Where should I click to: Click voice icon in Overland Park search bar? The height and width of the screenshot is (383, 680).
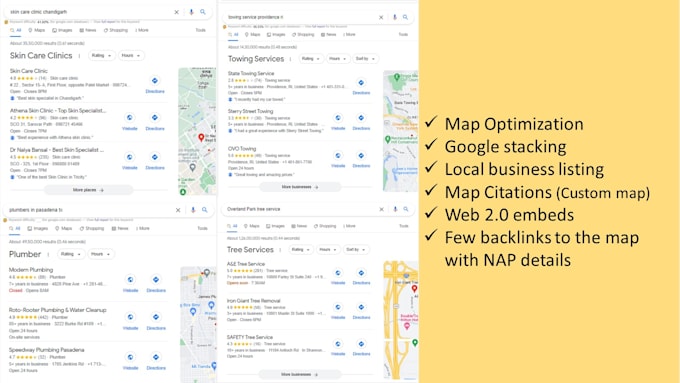395,209
